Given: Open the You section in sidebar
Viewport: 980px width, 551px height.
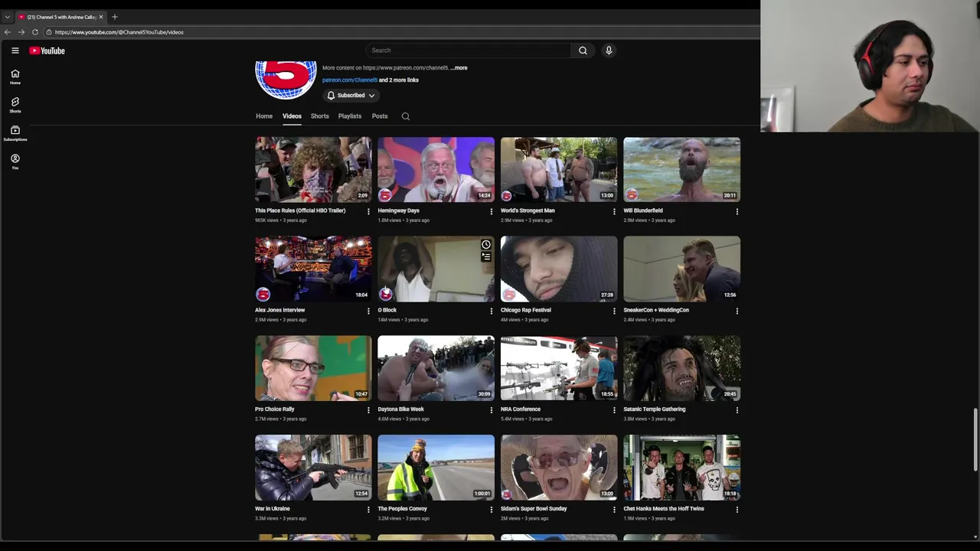Looking at the screenshot, I should tap(15, 161).
